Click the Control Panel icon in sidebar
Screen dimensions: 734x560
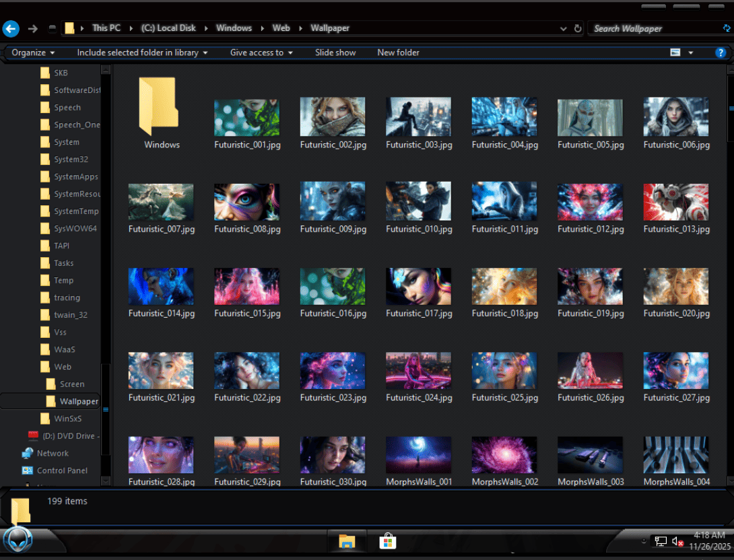click(x=27, y=470)
